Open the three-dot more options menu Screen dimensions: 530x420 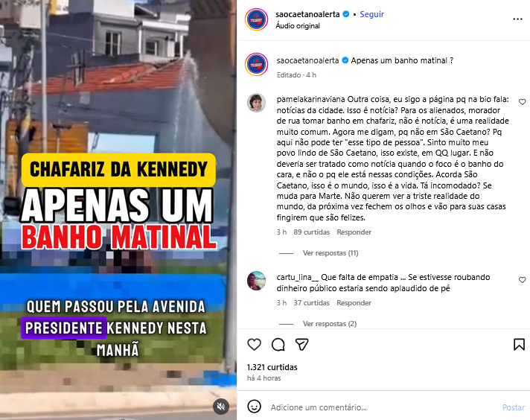point(517,19)
